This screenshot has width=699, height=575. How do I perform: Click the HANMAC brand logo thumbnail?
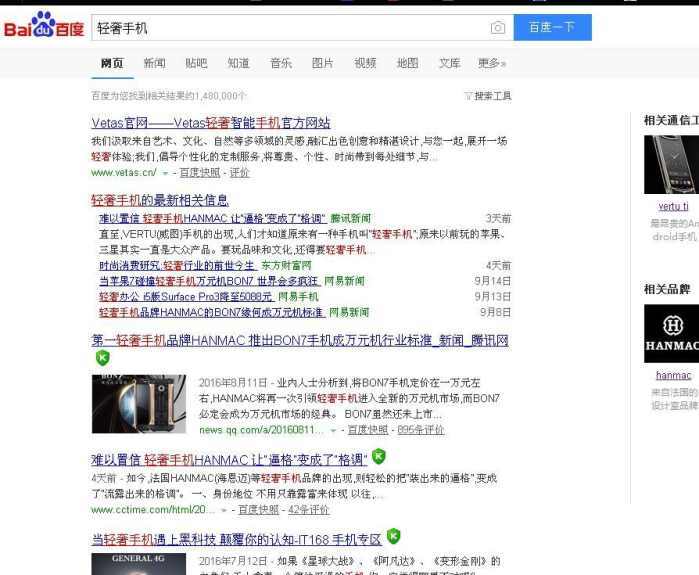671,333
